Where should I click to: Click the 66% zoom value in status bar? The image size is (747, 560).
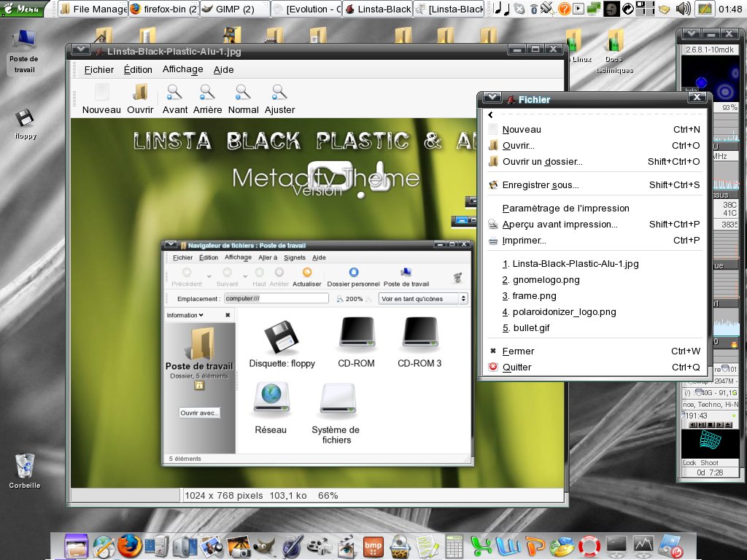pos(328,495)
